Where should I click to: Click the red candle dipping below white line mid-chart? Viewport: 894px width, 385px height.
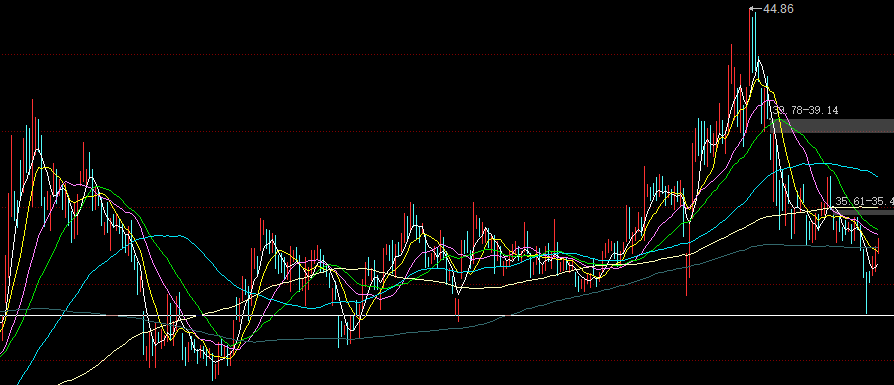(x=458, y=308)
